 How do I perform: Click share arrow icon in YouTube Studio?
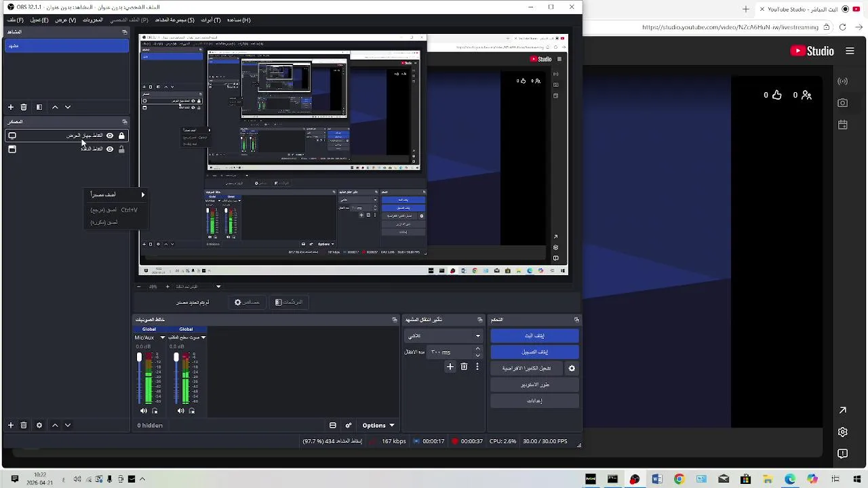[x=842, y=410]
